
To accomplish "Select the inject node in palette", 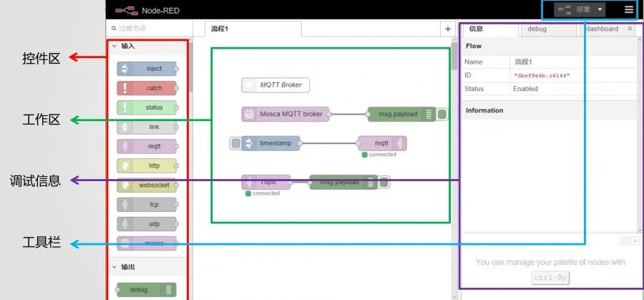I will coord(147,69).
